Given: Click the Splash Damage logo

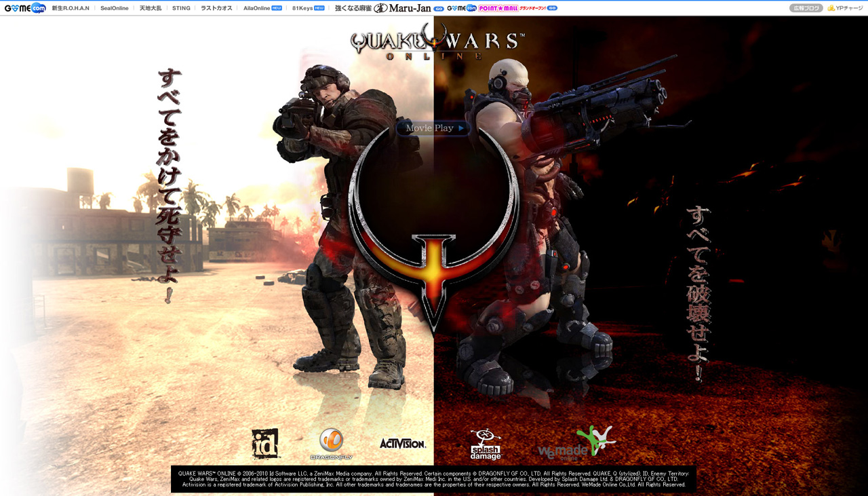Looking at the screenshot, I should click(x=486, y=444).
